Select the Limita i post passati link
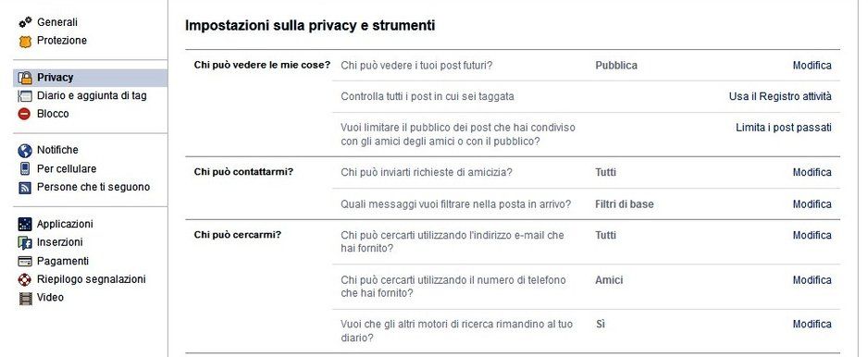Viewport: 868px width, 357px height. coord(783,128)
